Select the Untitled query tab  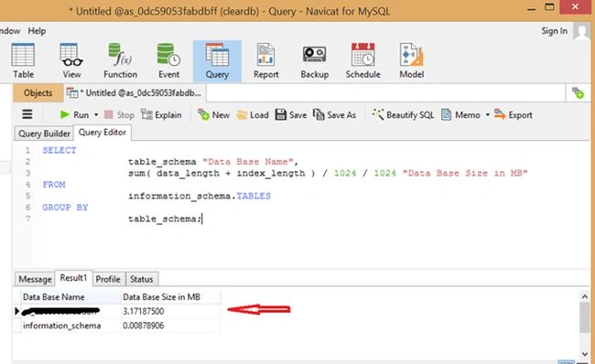pyautogui.click(x=135, y=93)
